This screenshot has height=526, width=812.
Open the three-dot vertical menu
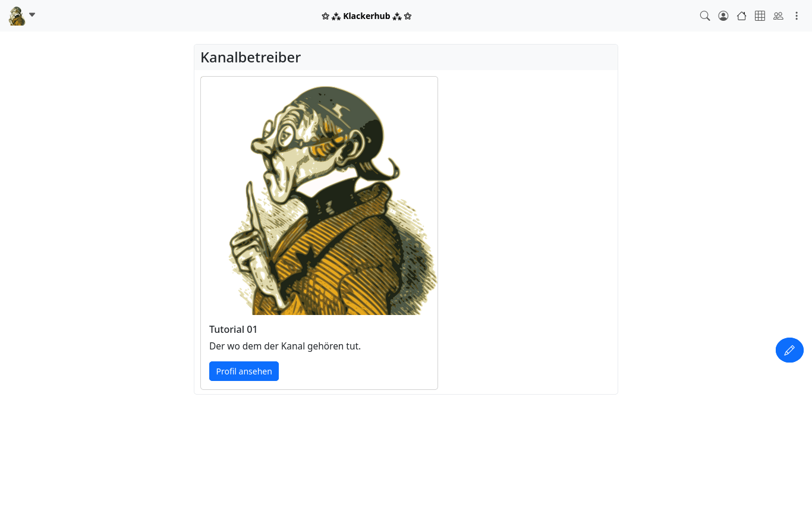click(797, 16)
